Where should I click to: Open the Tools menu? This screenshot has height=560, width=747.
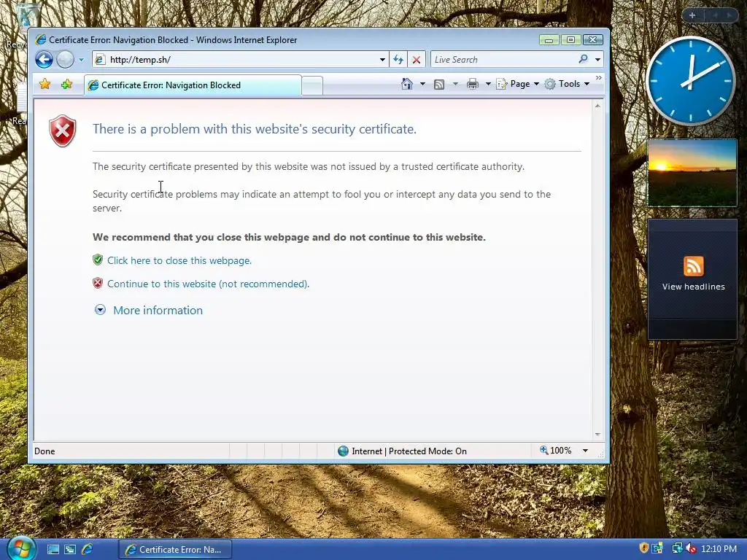(x=567, y=84)
